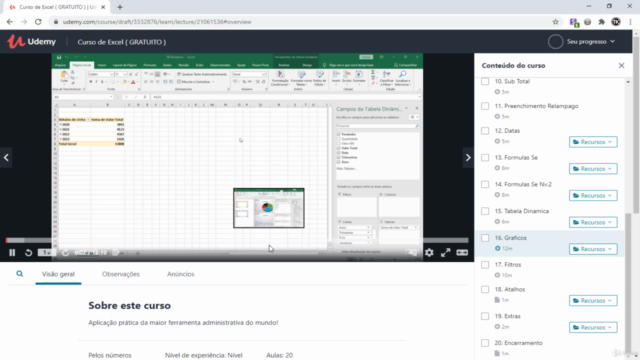This screenshot has width=640, height=360.
Task: Open the browser extensions puzzle icon
Action: point(602,22)
